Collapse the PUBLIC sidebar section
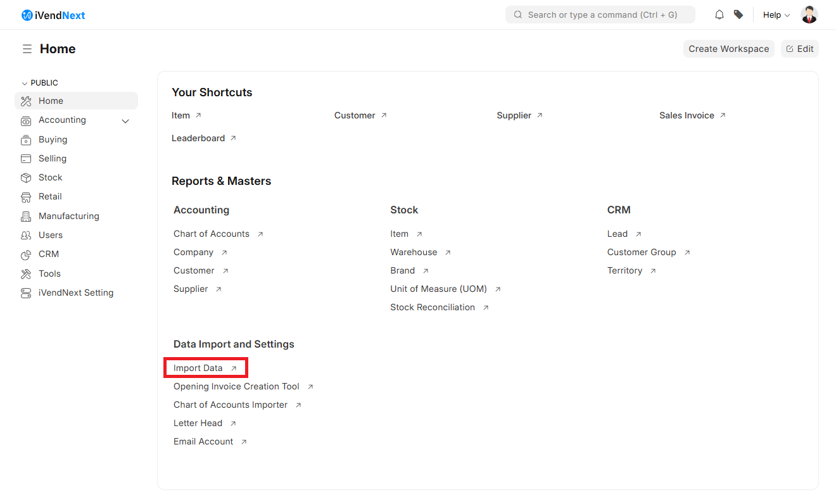 point(40,83)
